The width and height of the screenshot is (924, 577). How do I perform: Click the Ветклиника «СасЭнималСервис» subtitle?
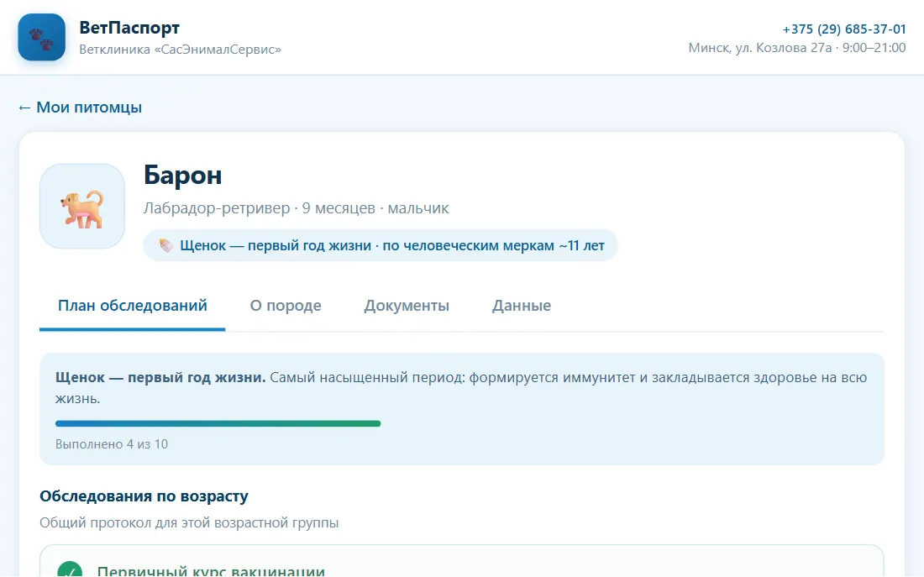click(181, 50)
